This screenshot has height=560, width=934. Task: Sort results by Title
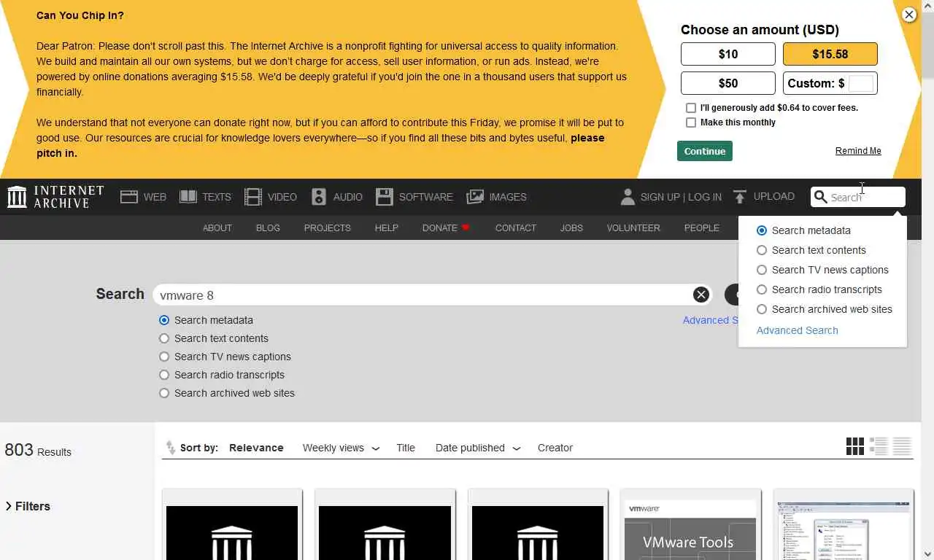click(x=406, y=448)
